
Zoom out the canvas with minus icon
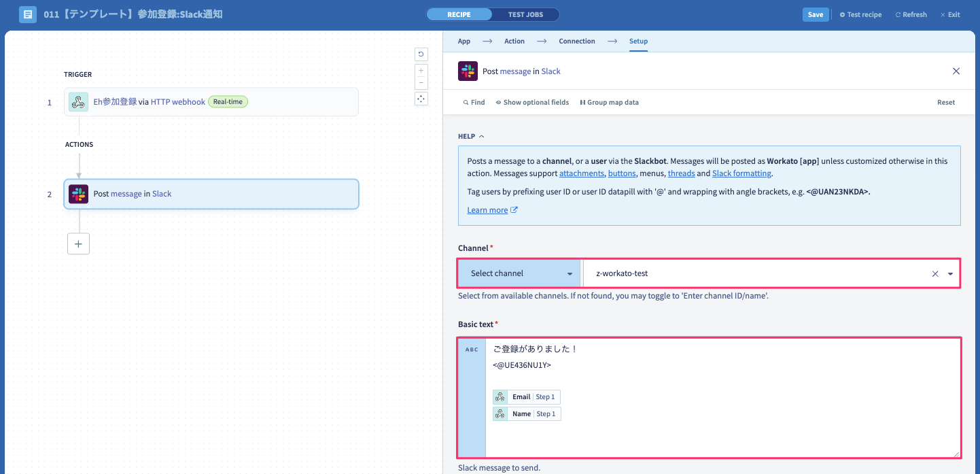(421, 83)
